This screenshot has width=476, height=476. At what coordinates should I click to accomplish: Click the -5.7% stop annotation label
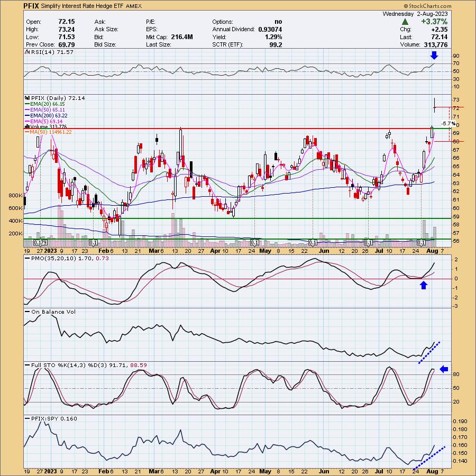448,124
